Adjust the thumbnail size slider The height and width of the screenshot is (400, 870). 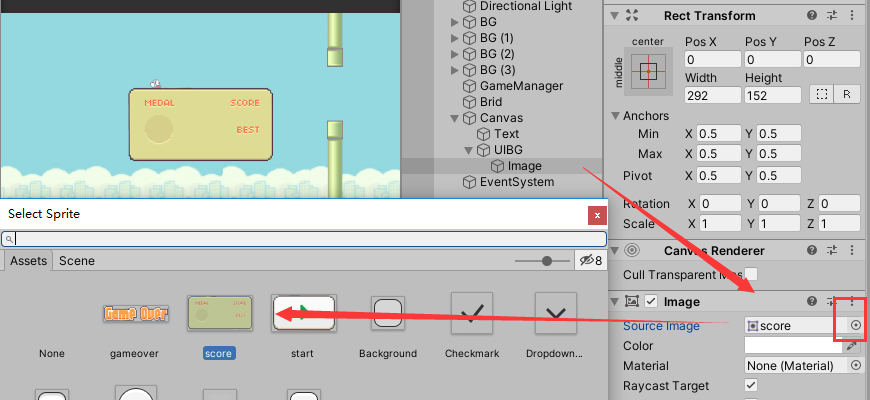[x=547, y=261]
